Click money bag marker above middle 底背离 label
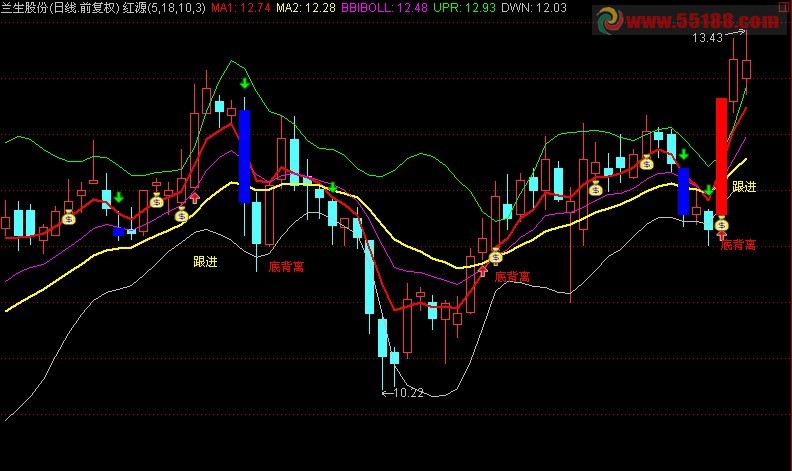792x471 pixels. (x=496, y=256)
